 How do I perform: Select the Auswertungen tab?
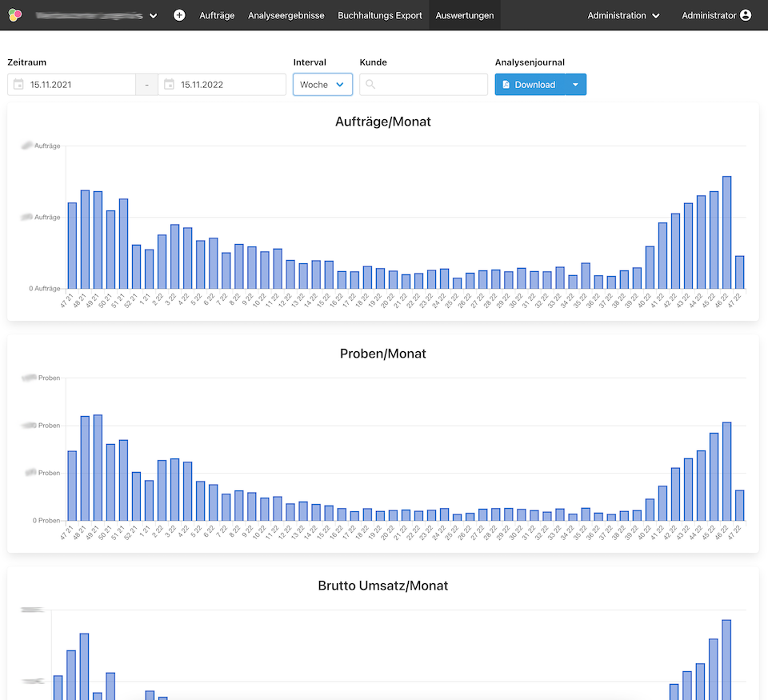[465, 16]
